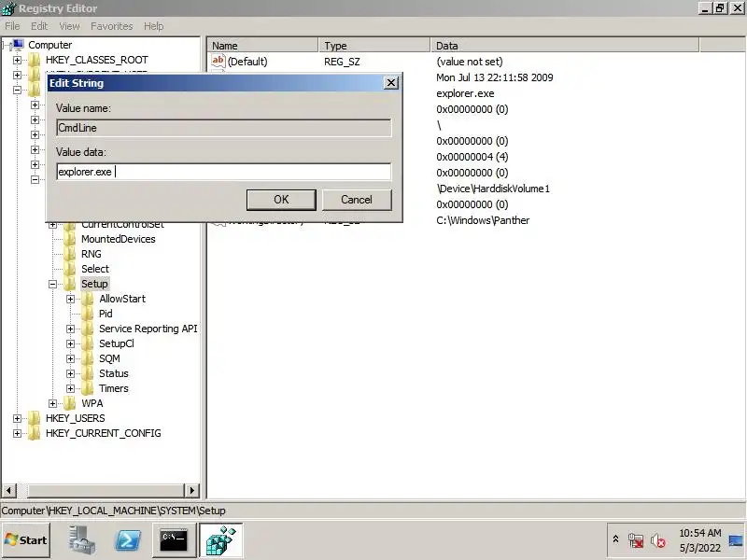
Task: Click the Setup key folder icon
Action: click(70, 284)
